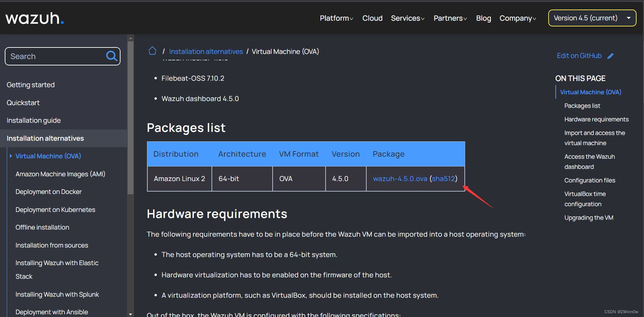Click the 64-bit architecture cell
Viewport: 644px width, 317px height.
(242, 179)
